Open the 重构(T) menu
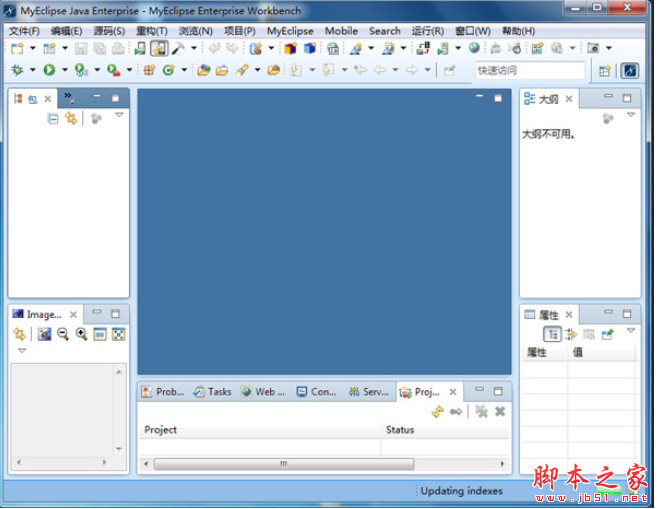659x509 pixels. (x=152, y=31)
